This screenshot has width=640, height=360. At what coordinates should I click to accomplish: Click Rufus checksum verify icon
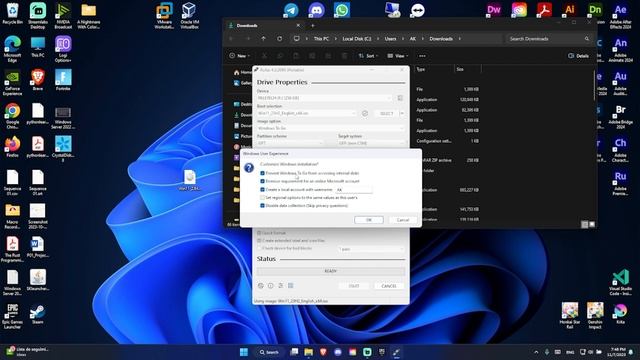point(365,113)
